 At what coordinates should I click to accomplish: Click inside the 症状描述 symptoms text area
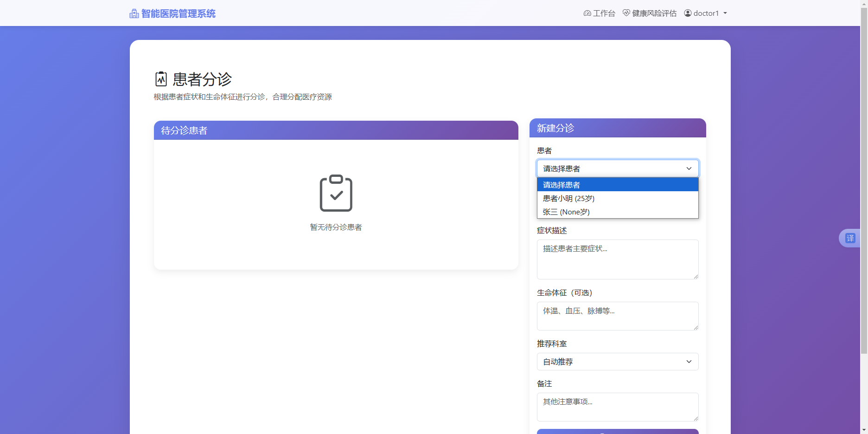click(x=617, y=259)
